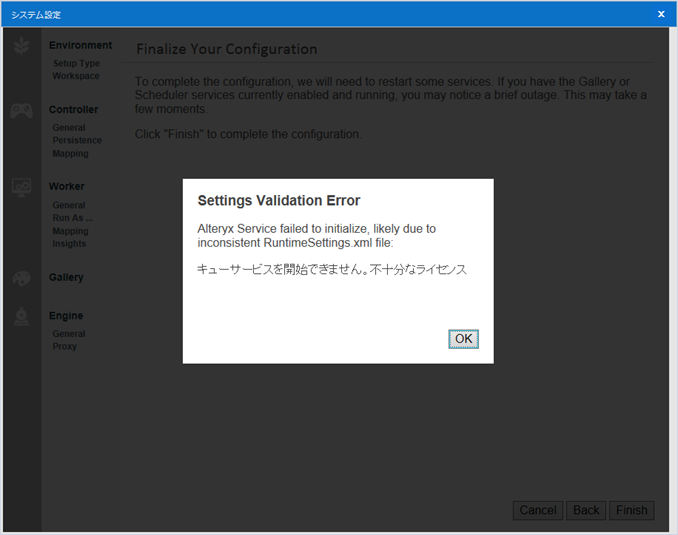Open the Controller section heading
Screen dimensions: 678x535
[x=74, y=109]
